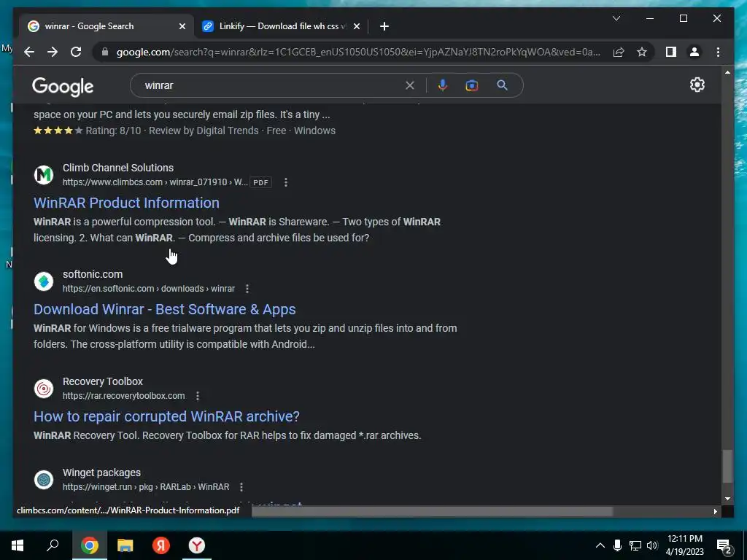
Task: Open taskbar search
Action: [x=53, y=545]
